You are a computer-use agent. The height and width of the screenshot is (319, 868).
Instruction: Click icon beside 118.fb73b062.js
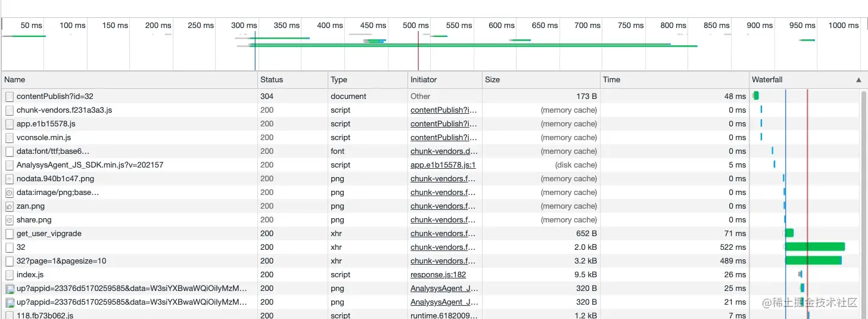point(10,315)
